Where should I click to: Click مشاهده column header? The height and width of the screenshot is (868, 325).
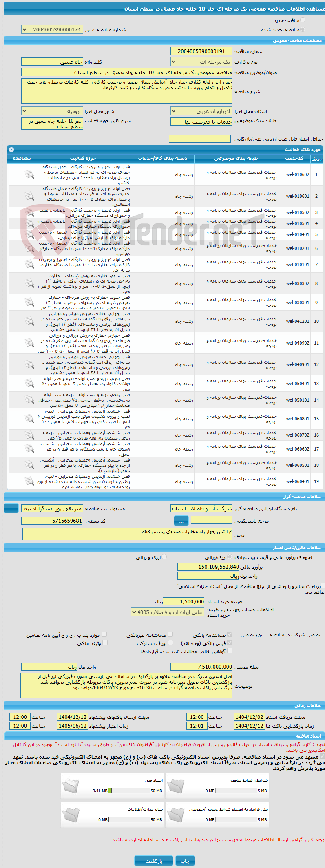tap(22, 158)
